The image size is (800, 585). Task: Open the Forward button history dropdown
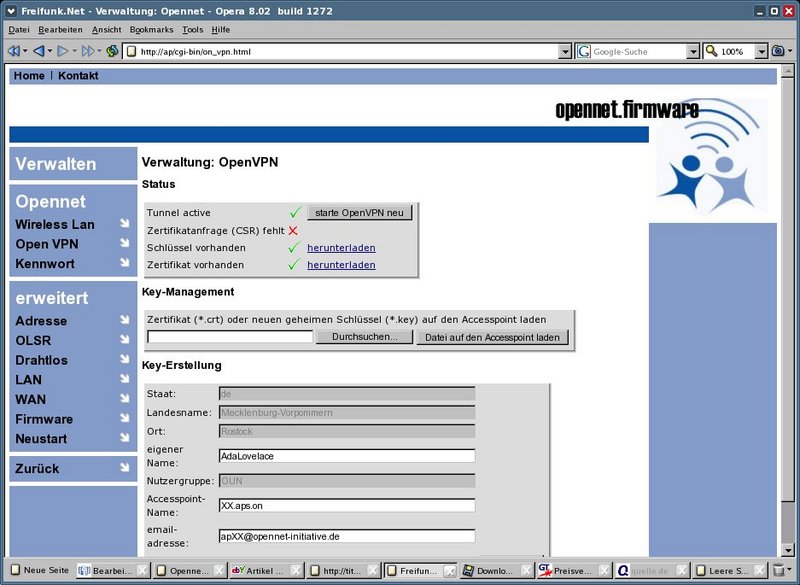(74, 52)
